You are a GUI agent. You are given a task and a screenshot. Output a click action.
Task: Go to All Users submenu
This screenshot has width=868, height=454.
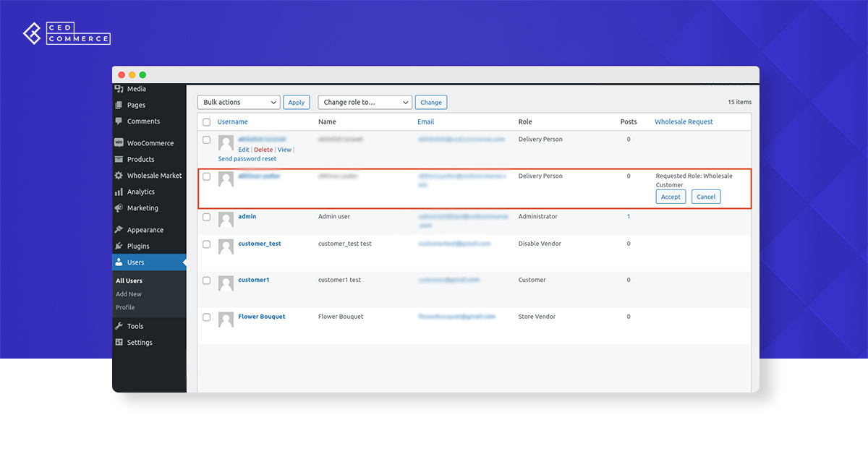pyautogui.click(x=129, y=280)
